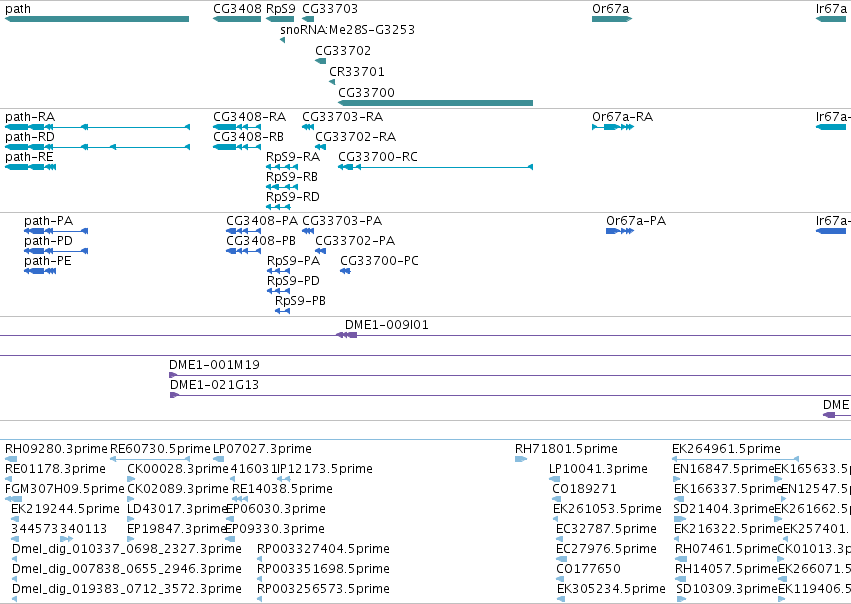
Task: Select protein Or67a-PA
Action: (620, 231)
